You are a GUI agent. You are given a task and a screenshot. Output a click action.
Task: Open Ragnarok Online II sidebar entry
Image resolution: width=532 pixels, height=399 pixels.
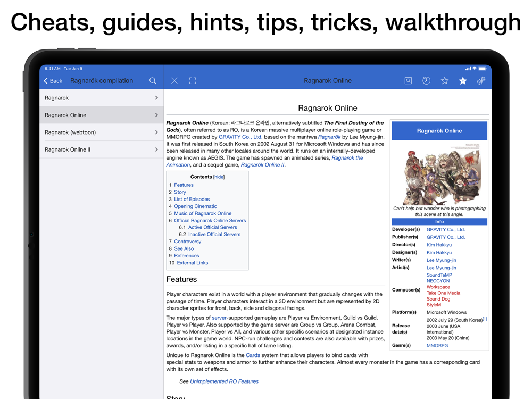coord(102,149)
